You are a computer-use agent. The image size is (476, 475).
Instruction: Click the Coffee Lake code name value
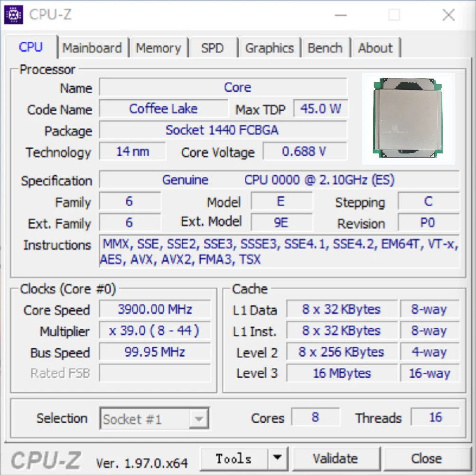164,108
